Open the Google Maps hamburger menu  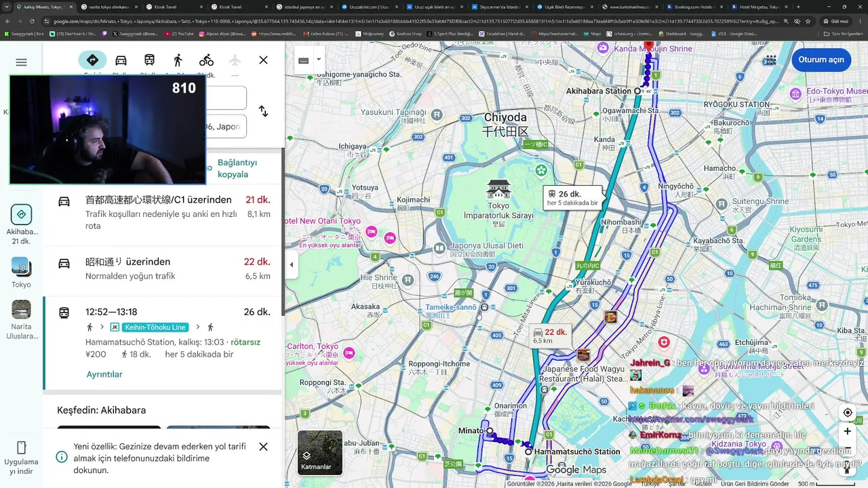21,62
